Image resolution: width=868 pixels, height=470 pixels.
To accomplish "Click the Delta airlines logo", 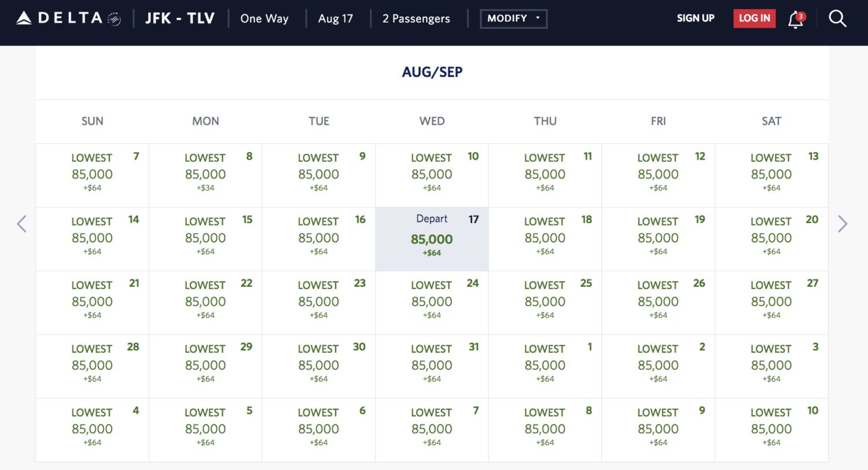I will pyautogui.click(x=64, y=18).
